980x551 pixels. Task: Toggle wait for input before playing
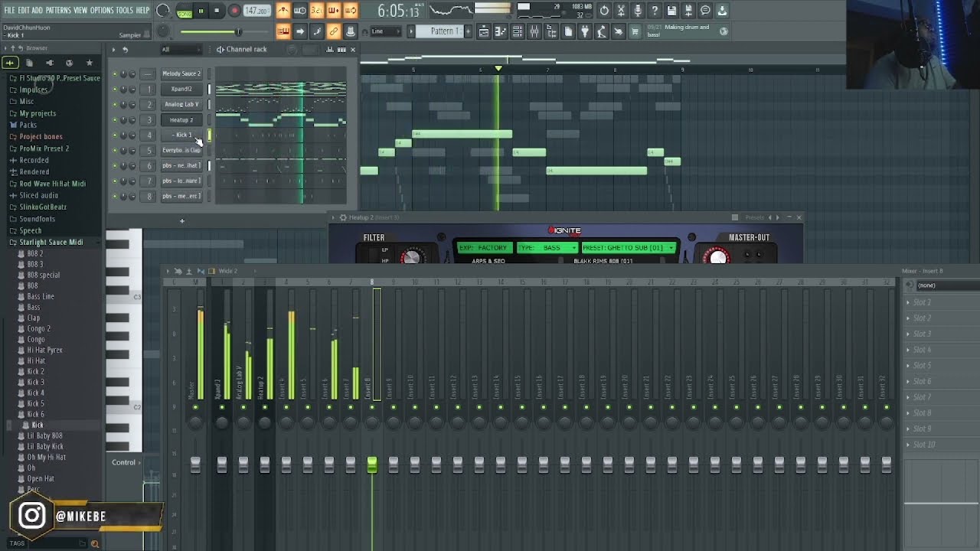pos(300,11)
